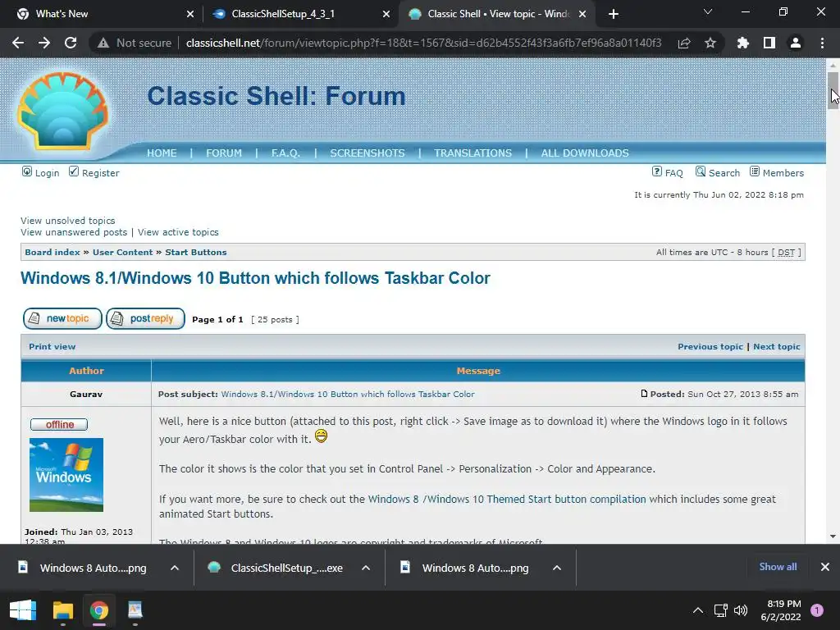This screenshot has height=630, width=840.
Task: Open the network status tray icon
Action: 720,610
